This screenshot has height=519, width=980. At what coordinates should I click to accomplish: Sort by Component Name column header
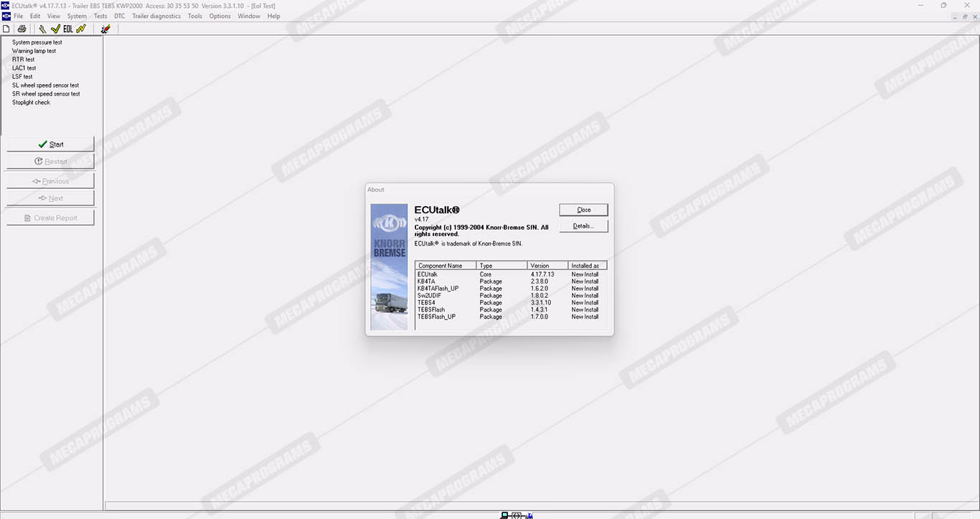point(445,266)
